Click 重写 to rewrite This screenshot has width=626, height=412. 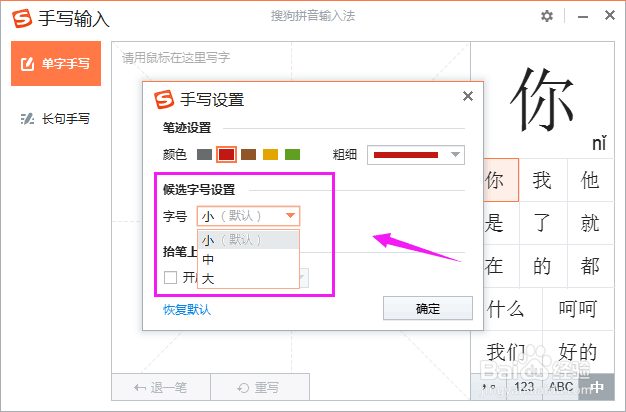click(x=260, y=387)
